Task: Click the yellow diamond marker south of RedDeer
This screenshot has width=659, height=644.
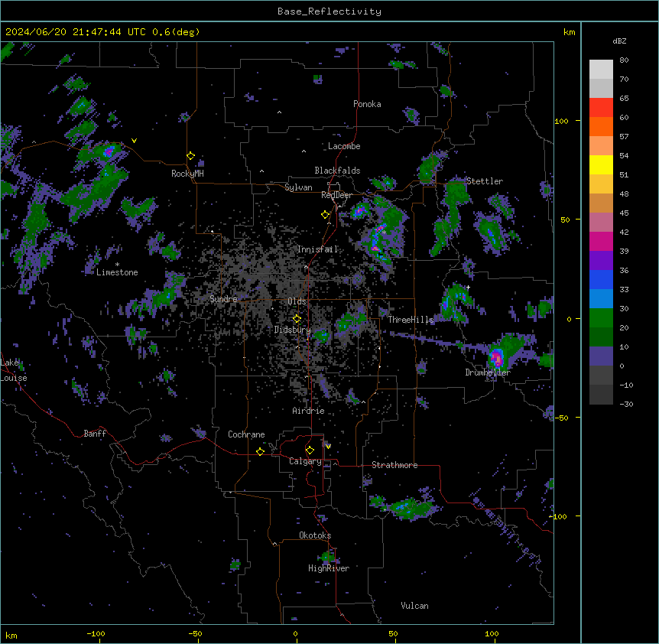Action: pyautogui.click(x=325, y=215)
